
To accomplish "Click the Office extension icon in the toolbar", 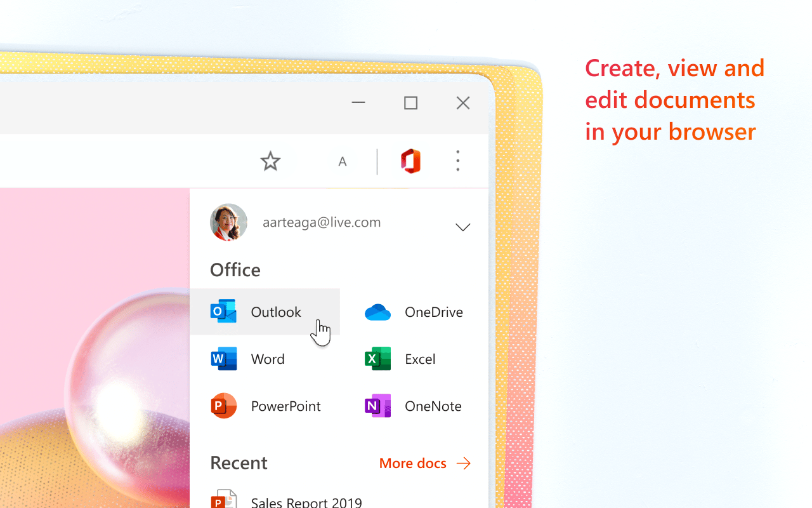I will 410,161.
